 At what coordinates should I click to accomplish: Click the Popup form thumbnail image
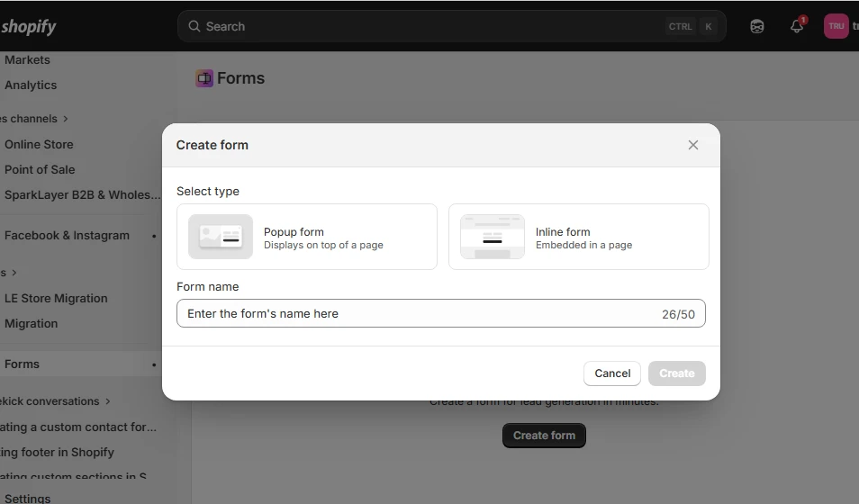[x=221, y=237]
